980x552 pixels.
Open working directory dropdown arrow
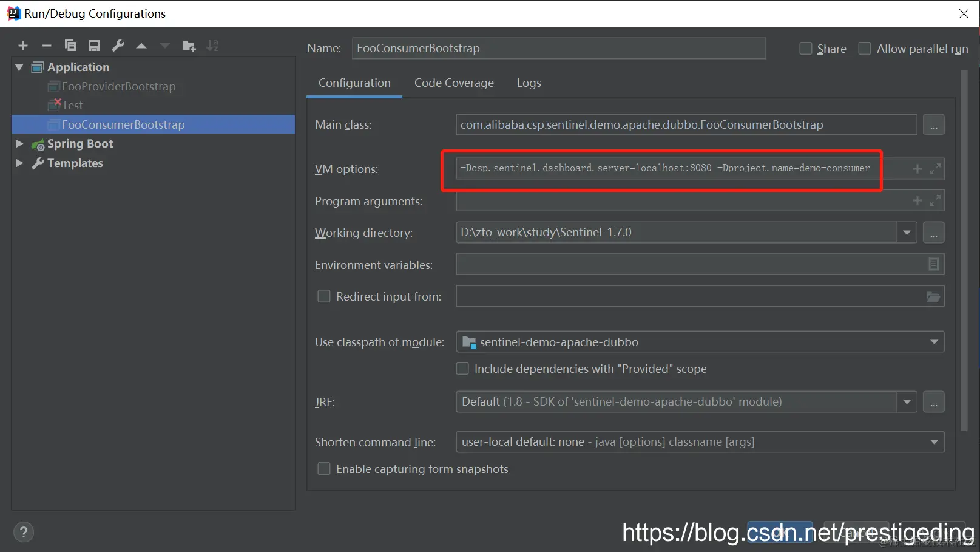[x=907, y=233]
